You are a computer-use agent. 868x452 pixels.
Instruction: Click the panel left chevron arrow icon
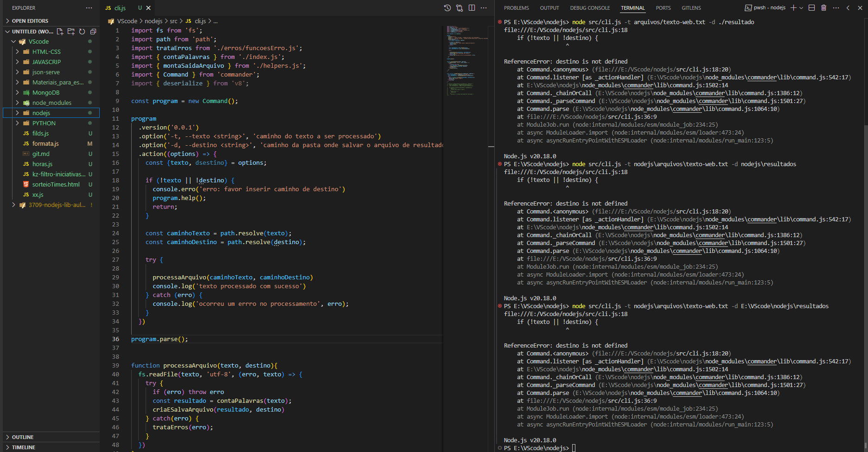[x=848, y=8]
